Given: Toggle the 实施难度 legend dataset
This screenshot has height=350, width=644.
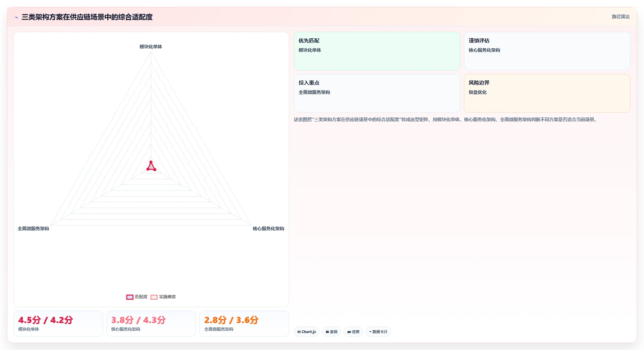Looking at the screenshot, I should click(x=163, y=297).
